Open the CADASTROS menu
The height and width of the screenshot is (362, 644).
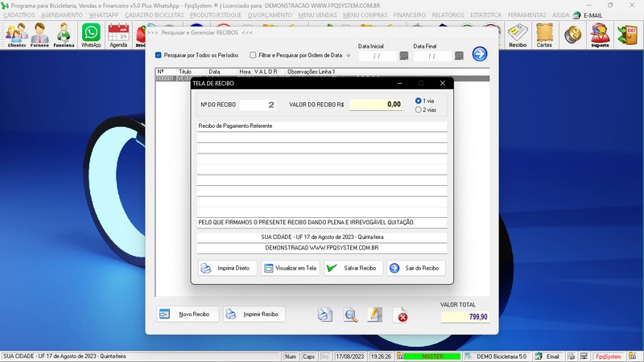pos(19,15)
